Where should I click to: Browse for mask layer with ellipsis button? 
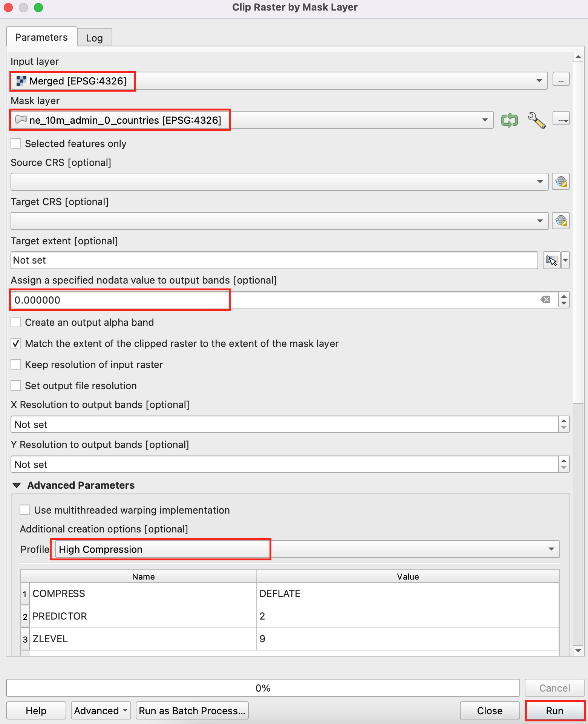561,120
